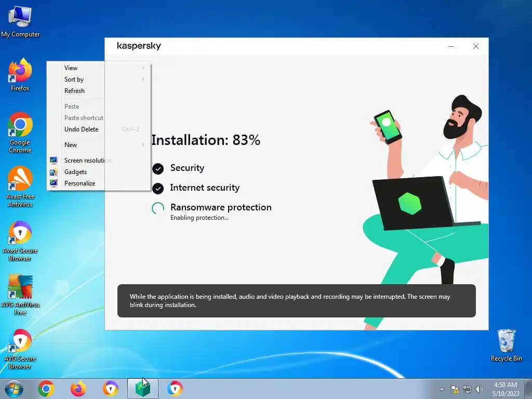Expand the New submenu
This screenshot has height=399, width=532.
click(x=99, y=144)
